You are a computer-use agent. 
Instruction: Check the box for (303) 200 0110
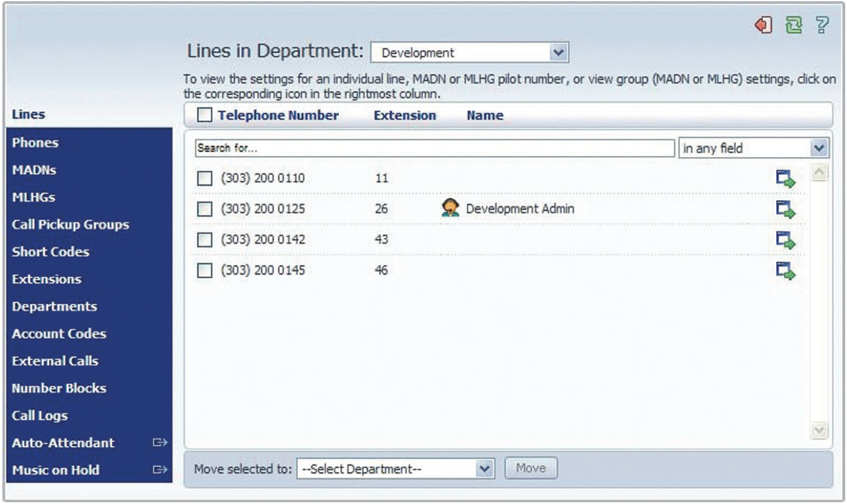[206, 178]
